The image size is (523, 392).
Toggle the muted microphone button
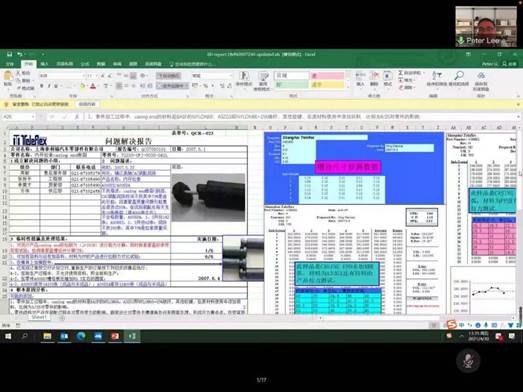pyautogui.click(x=468, y=361)
